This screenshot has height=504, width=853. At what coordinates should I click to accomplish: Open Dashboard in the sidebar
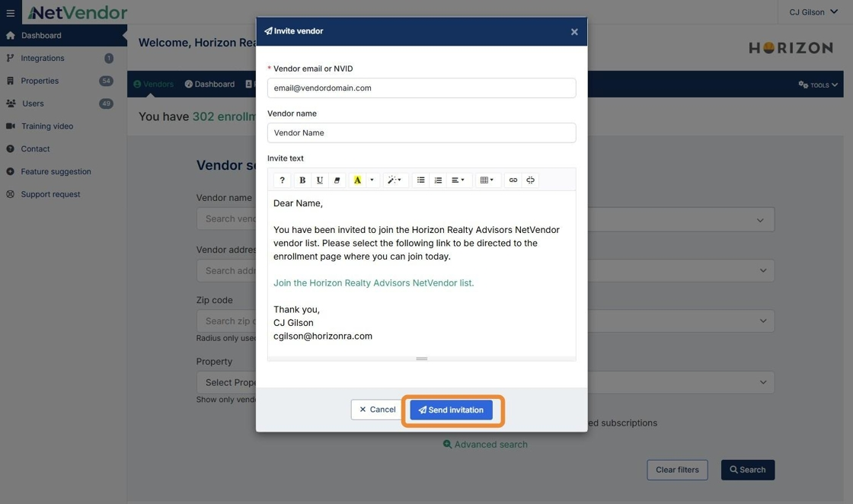[x=63, y=35]
